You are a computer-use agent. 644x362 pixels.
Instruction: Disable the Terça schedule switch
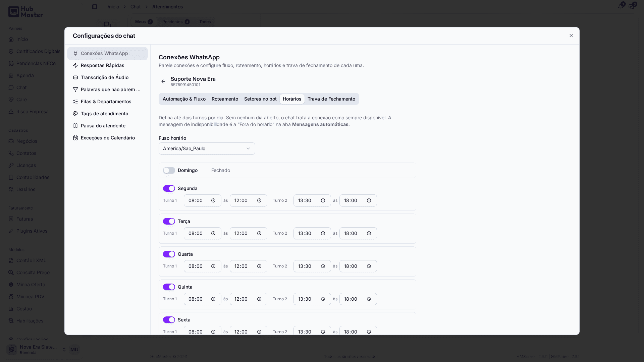click(169, 221)
